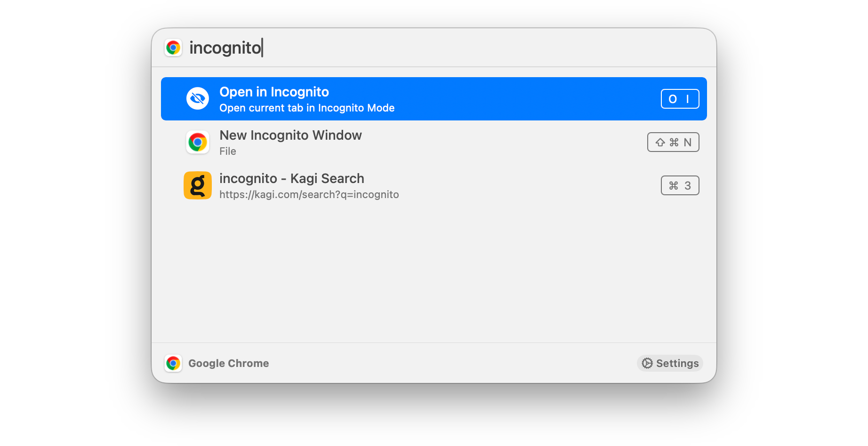Open Settings from the footer
This screenshot has width=868, height=446.
[670, 363]
